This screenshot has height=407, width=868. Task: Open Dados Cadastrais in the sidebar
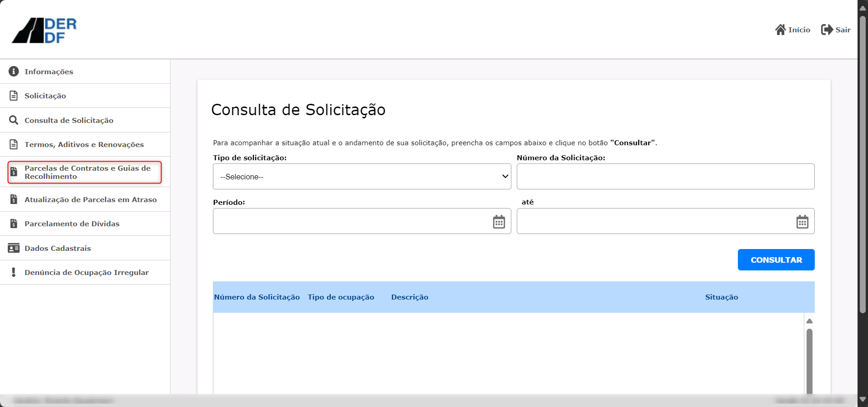point(85,248)
